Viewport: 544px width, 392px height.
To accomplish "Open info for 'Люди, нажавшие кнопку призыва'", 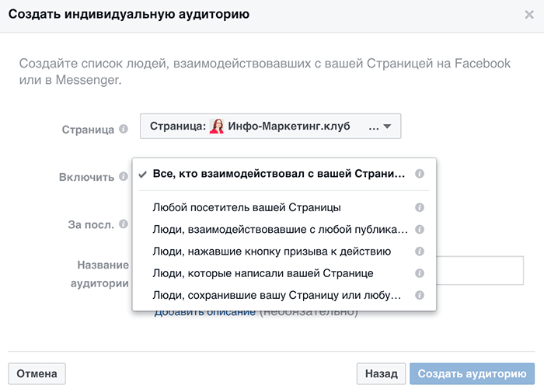I will click(420, 252).
